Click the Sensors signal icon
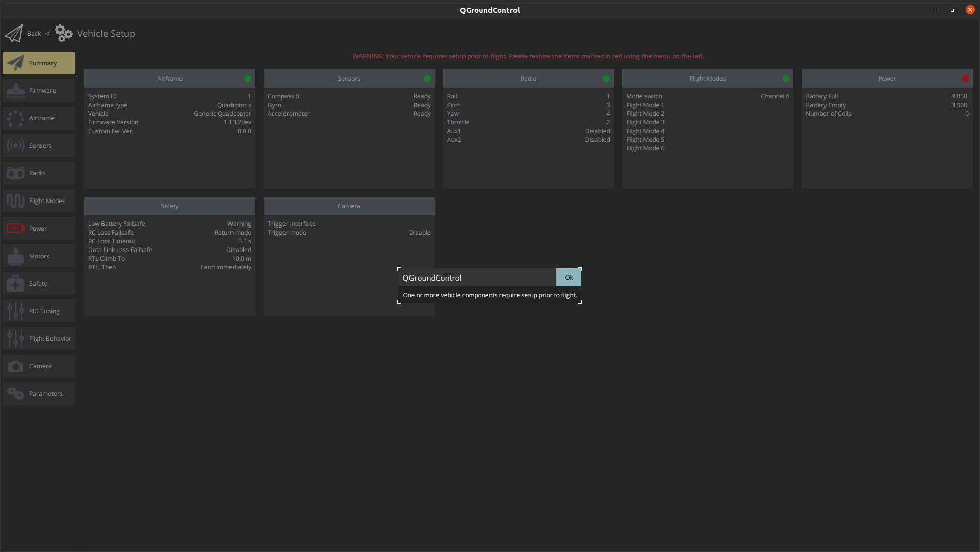Screen dimensions: 980x552 (16, 145)
